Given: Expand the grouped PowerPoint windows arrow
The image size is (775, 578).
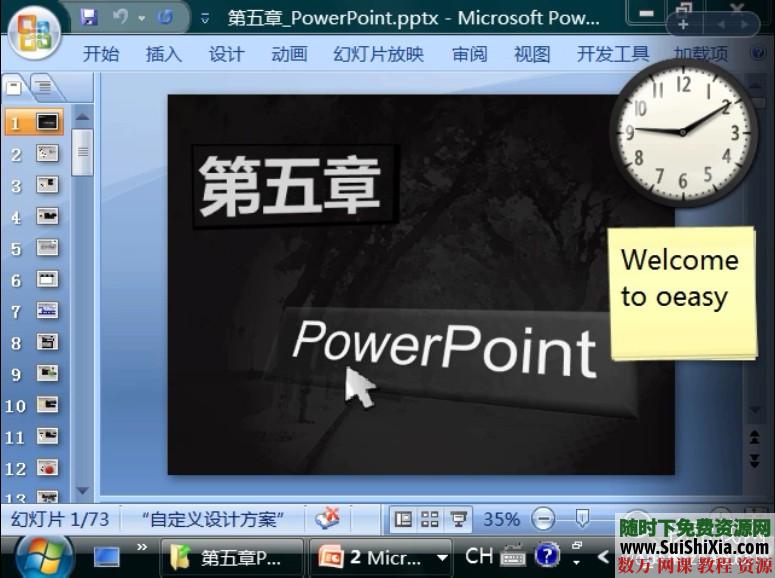Looking at the screenshot, I should [x=443, y=558].
